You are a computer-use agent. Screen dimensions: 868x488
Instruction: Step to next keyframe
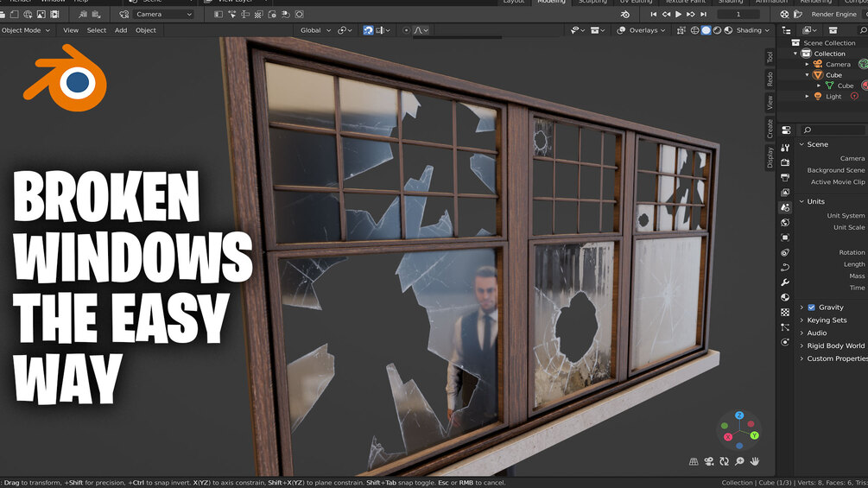click(x=690, y=15)
